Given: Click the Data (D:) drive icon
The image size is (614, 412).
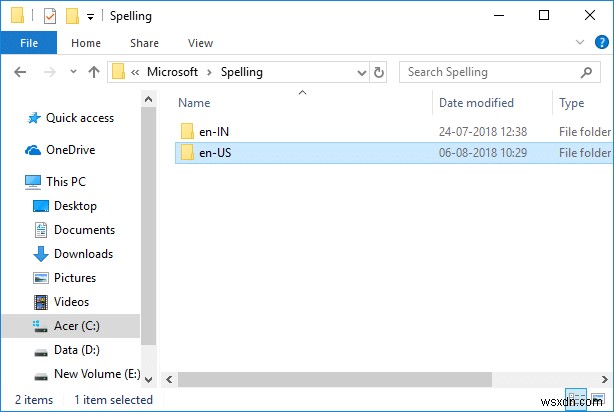Looking at the screenshot, I should (x=41, y=352).
